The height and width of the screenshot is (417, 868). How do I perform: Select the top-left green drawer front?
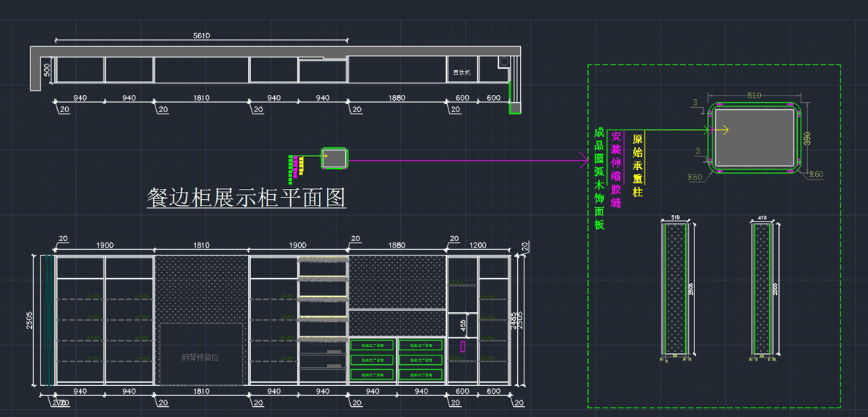pyautogui.click(x=372, y=345)
